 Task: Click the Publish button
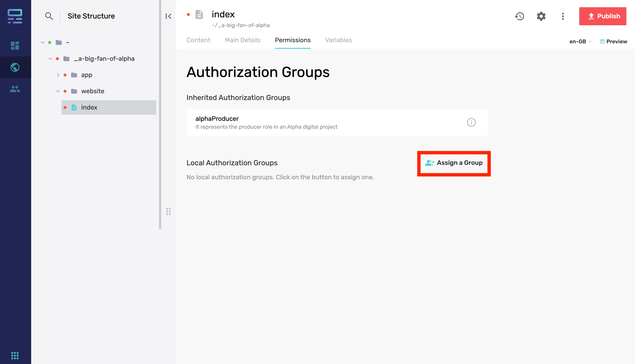point(603,16)
